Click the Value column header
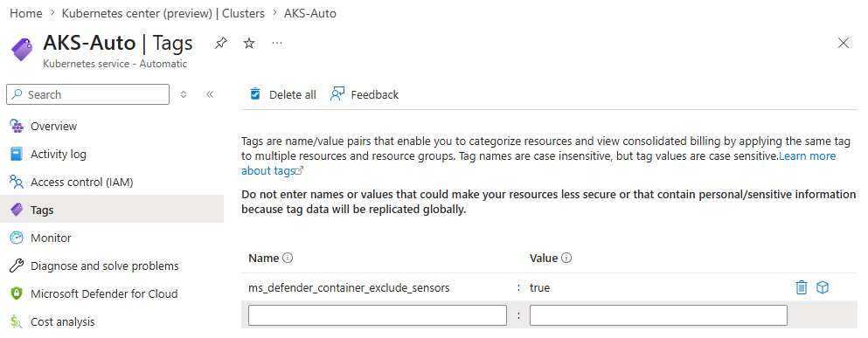 point(544,258)
